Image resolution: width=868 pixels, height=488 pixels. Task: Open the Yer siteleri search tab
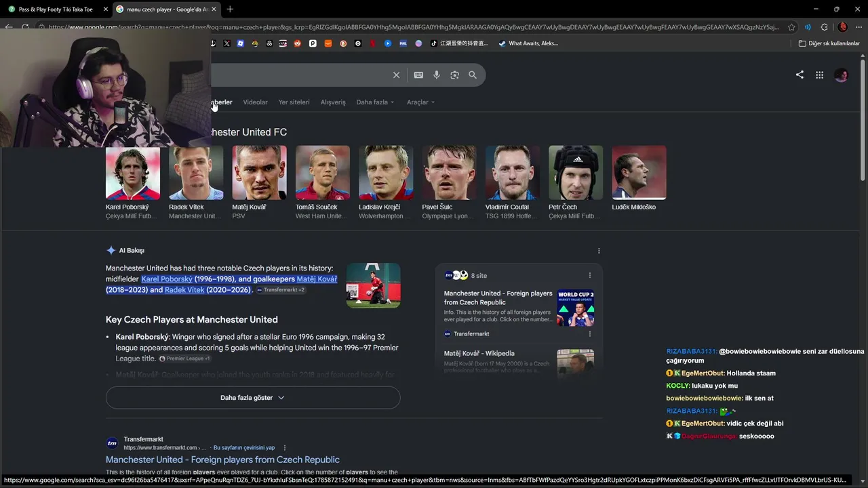pos(294,102)
